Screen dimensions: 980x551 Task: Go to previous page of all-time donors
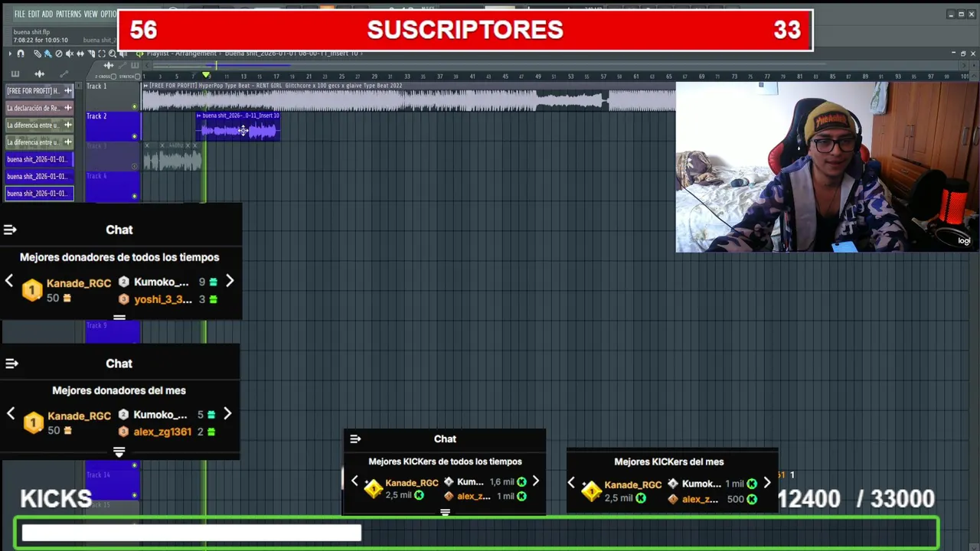coord(9,281)
